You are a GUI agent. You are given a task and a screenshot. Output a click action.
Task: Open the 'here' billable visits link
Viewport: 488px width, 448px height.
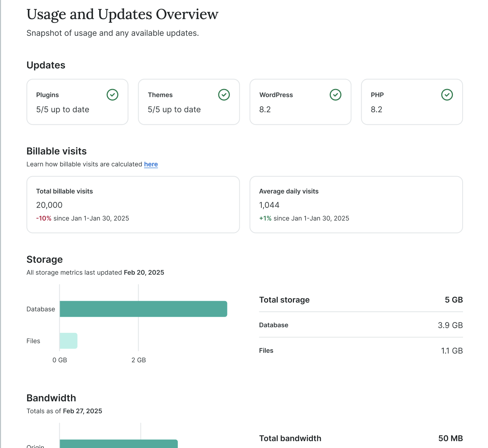151,164
